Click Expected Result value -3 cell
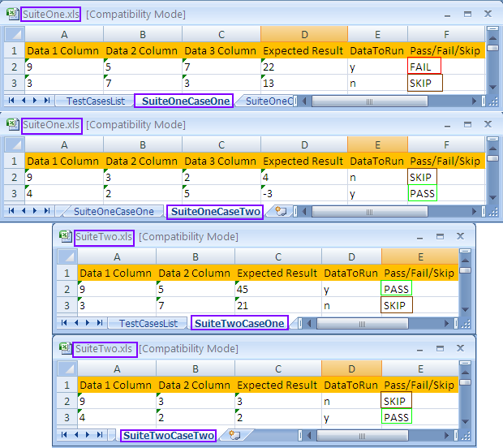This screenshot has width=503, height=448. (304, 193)
